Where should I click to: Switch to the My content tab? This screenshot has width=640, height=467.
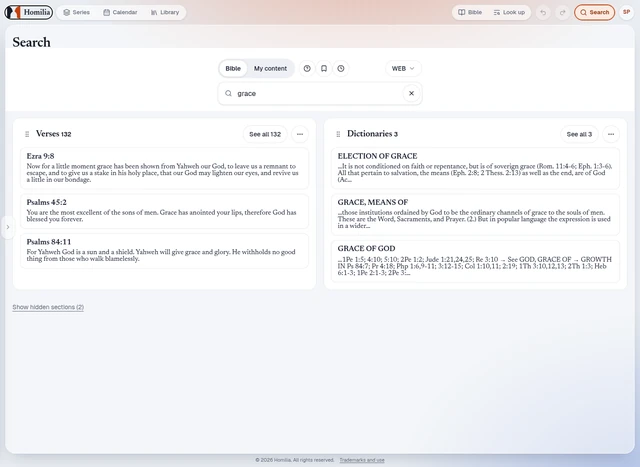pos(270,69)
